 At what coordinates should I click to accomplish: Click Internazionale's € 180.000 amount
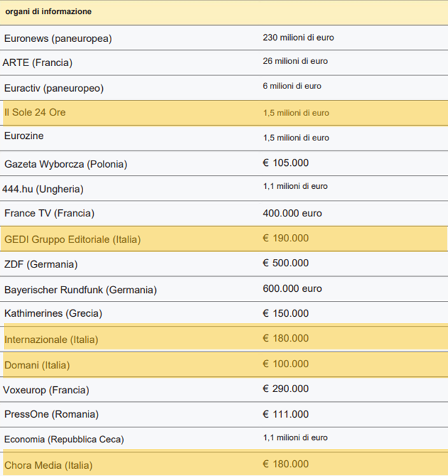coord(286,338)
